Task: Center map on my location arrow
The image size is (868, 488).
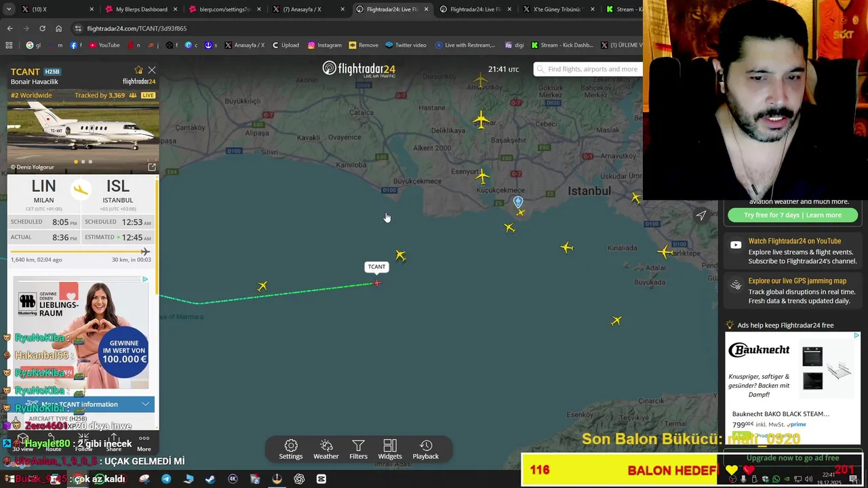Action: click(701, 216)
